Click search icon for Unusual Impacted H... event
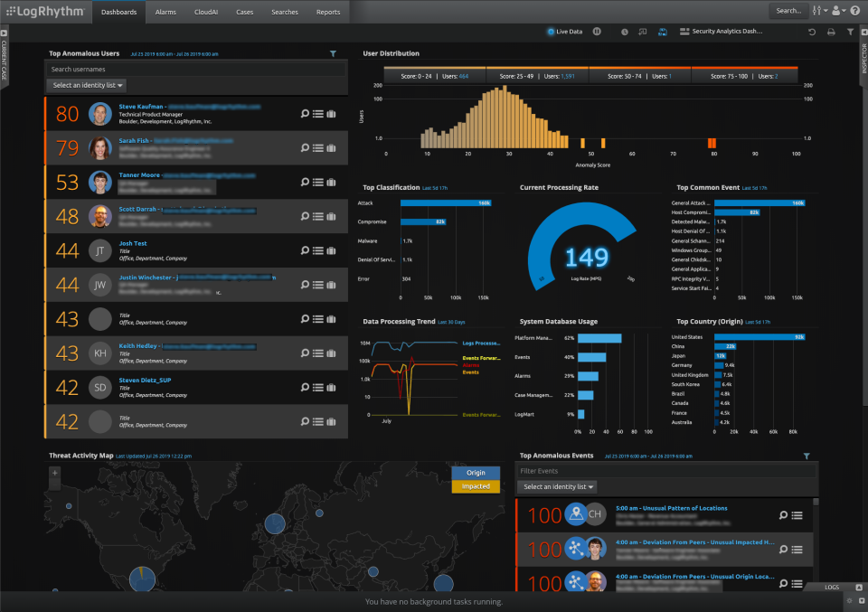Viewport: 868px width, 612px height. (x=783, y=550)
